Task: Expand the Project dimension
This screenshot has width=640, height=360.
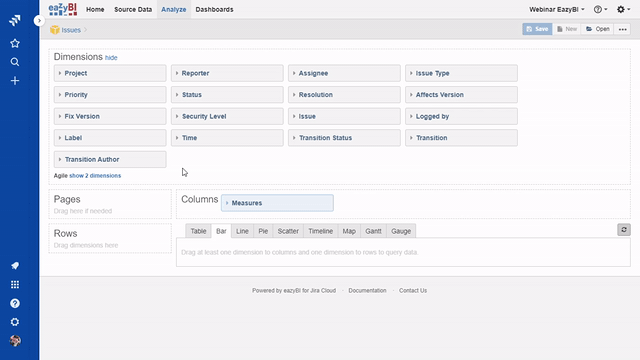Action: tap(110, 73)
